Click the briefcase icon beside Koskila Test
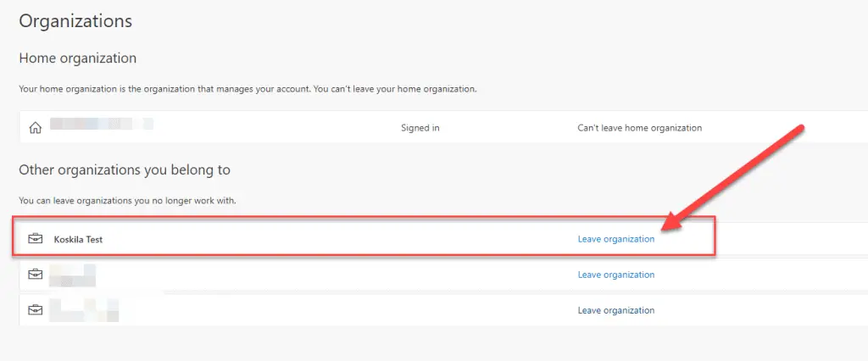The width and height of the screenshot is (868, 361). pyautogui.click(x=36, y=239)
